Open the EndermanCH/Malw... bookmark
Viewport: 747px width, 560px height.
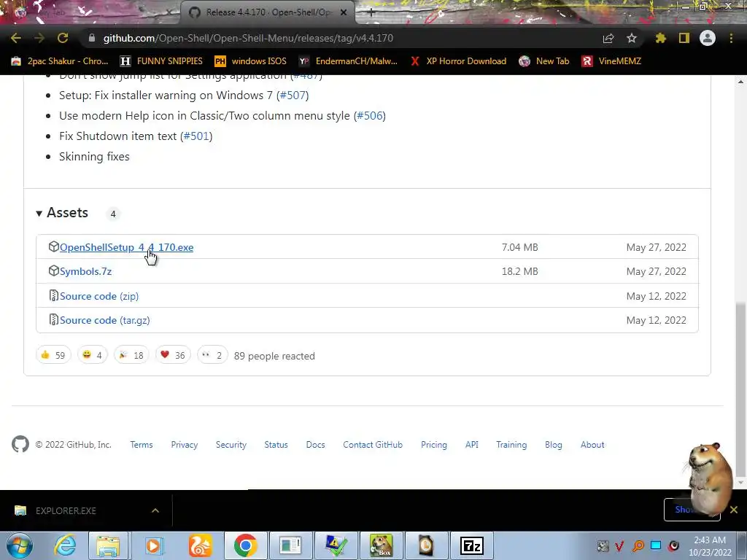coord(348,61)
